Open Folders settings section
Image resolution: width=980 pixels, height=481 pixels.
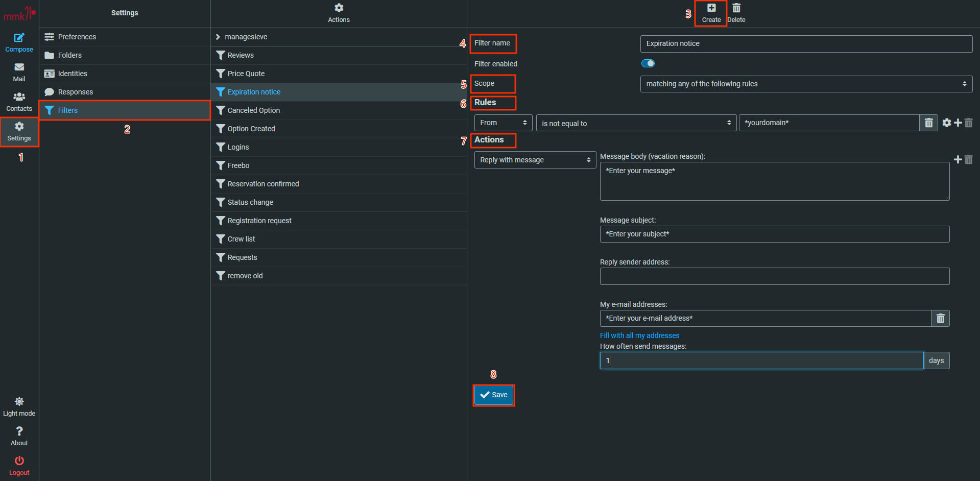click(x=125, y=55)
